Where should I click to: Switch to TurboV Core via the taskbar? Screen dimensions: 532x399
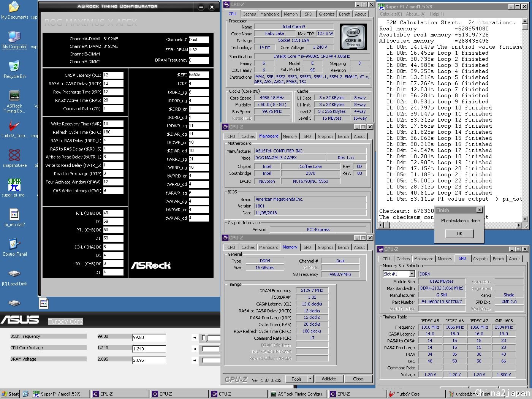coord(415,394)
